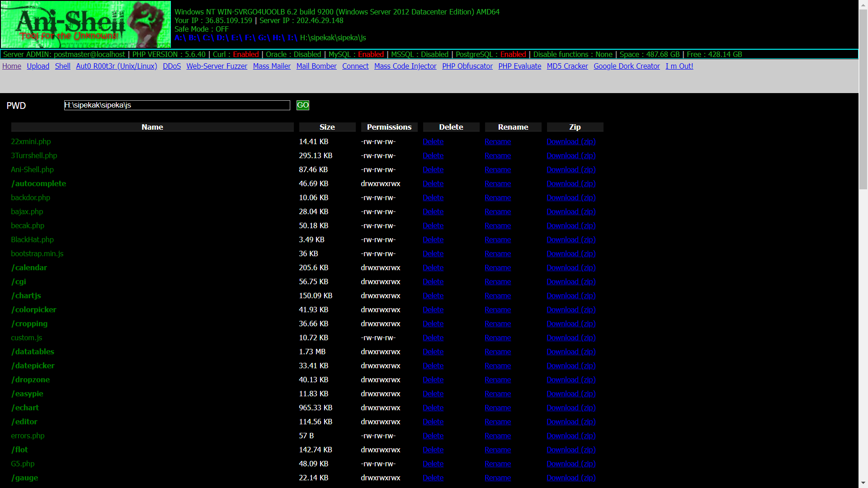Switch to drive I:\
The image size is (868, 488).
click(292, 38)
